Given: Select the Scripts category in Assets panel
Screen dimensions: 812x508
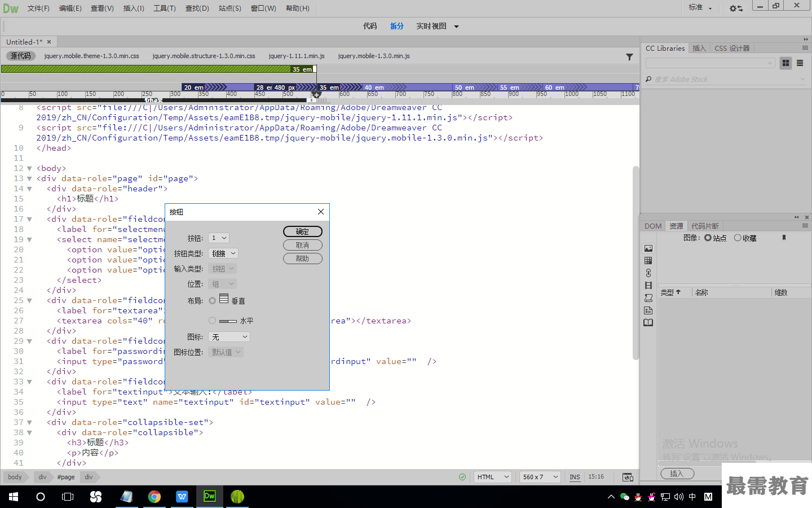Looking at the screenshot, I should (x=648, y=298).
